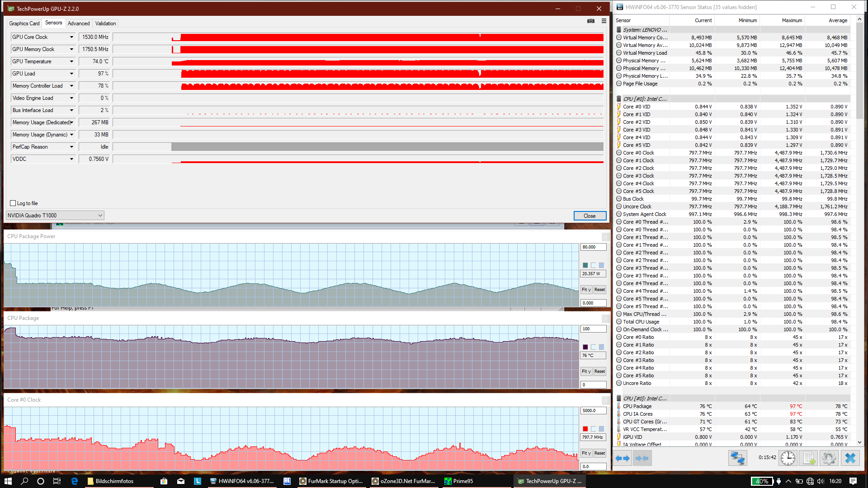
Task: Open the GPU-Z hamburger menu
Action: tap(604, 21)
